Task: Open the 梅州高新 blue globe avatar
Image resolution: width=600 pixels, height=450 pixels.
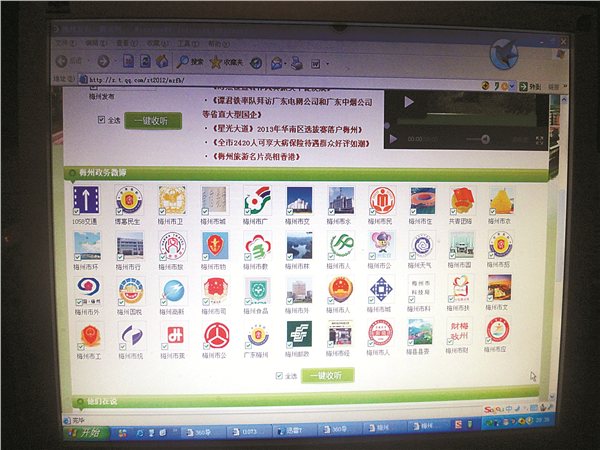Action: pyautogui.click(x=173, y=291)
